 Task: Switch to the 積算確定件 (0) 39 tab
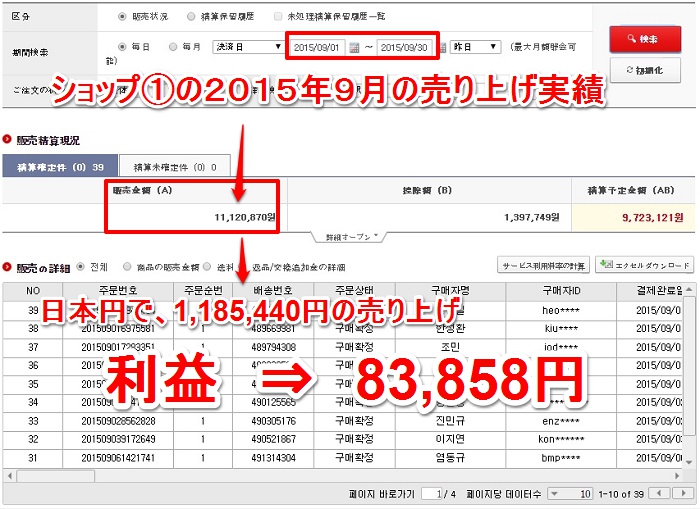tap(59, 167)
